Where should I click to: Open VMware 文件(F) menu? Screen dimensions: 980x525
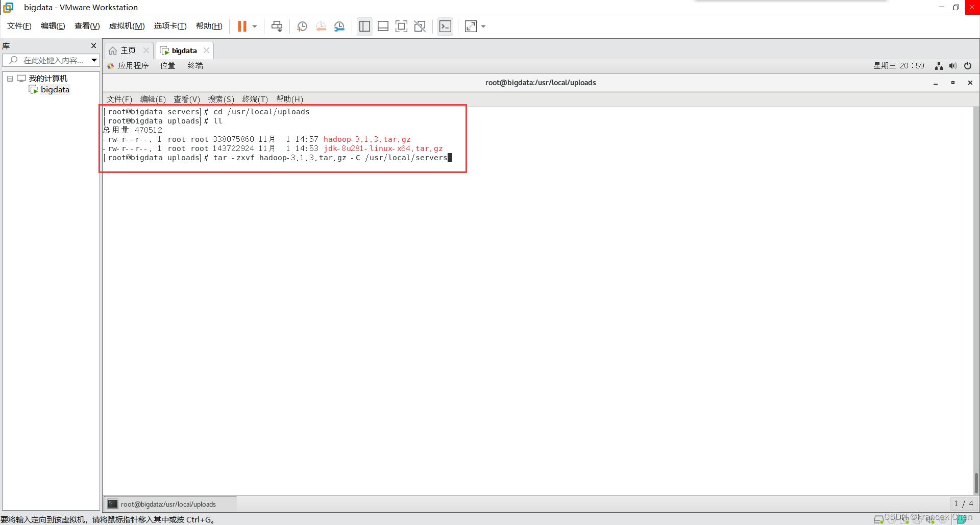(x=19, y=26)
